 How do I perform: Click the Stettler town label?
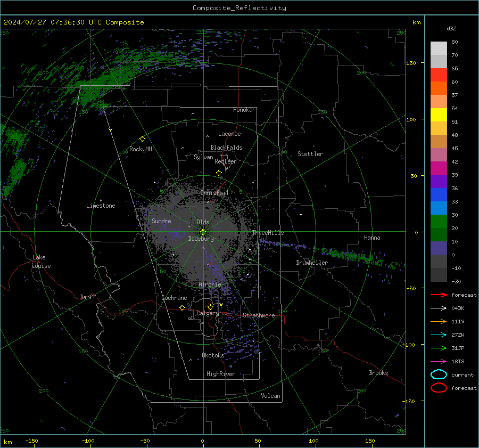tap(310, 154)
